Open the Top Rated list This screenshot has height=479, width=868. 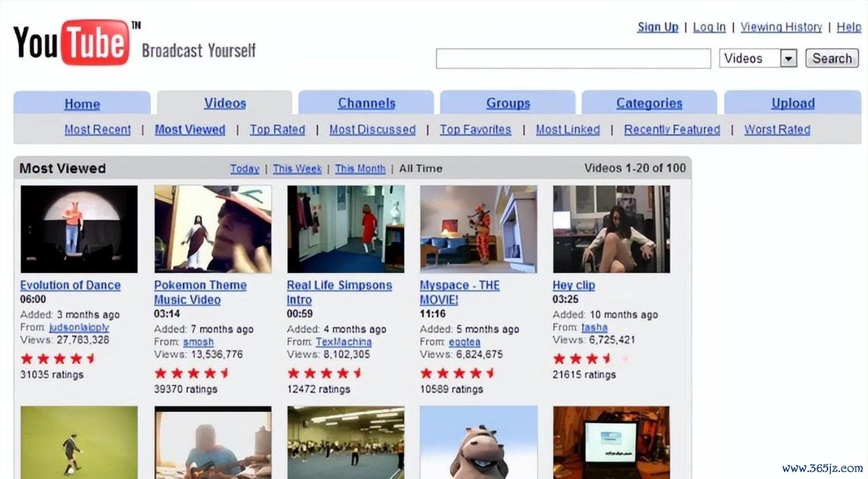[x=277, y=129]
